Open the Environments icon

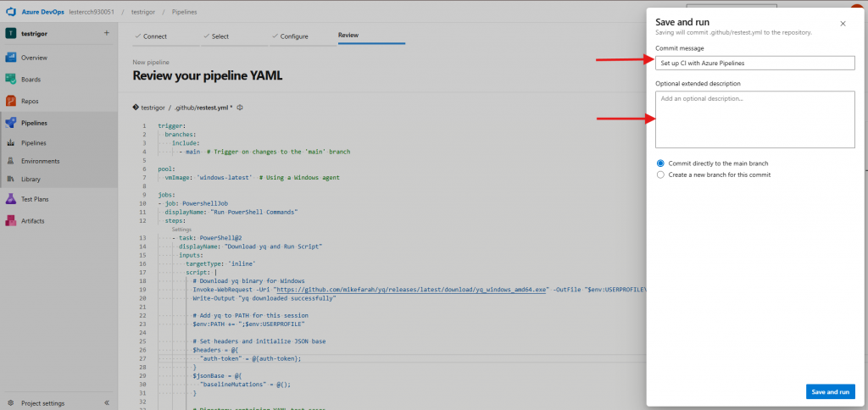point(10,161)
